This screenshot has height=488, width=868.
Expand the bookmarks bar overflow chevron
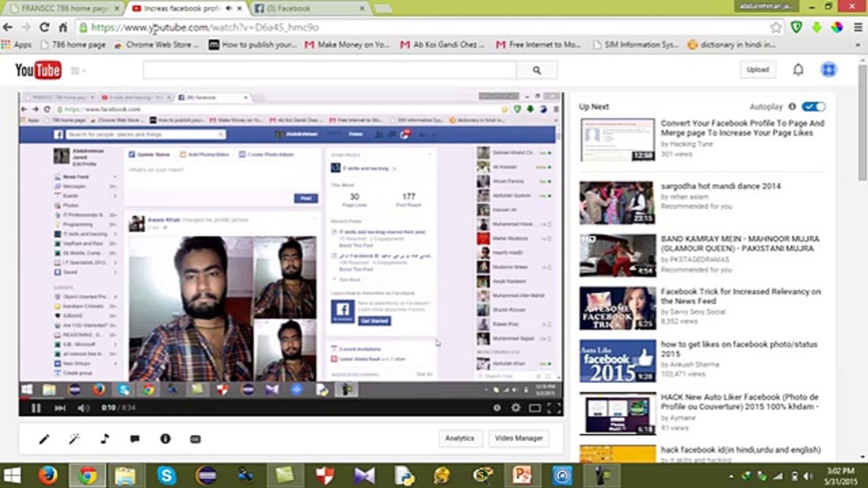(x=858, y=45)
